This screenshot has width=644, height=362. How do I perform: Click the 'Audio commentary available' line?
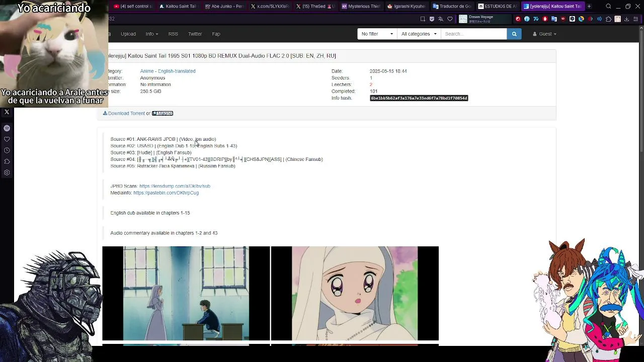(164, 233)
